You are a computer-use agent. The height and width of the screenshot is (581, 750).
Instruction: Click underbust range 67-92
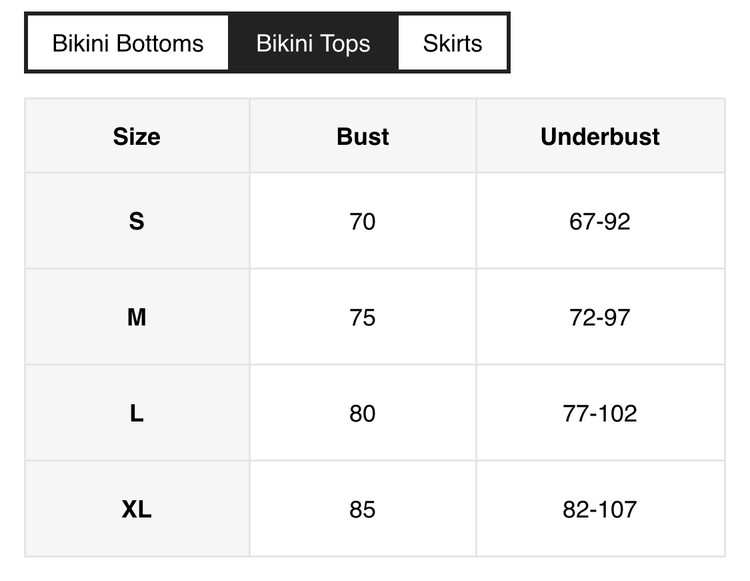click(600, 221)
